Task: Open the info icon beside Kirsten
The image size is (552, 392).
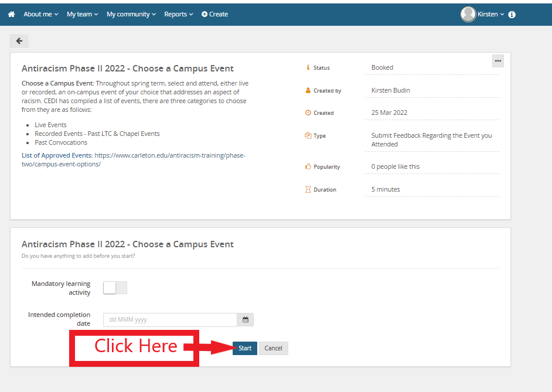Action: pos(512,15)
